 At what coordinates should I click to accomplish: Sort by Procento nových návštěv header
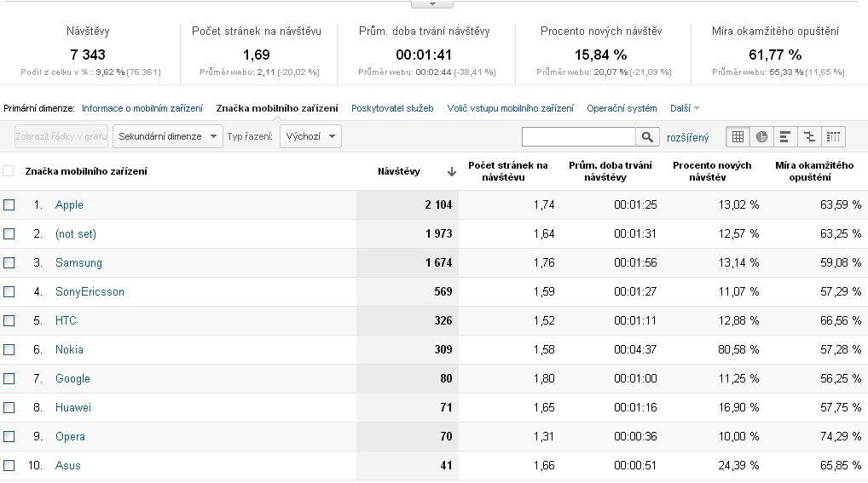[712, 171]
